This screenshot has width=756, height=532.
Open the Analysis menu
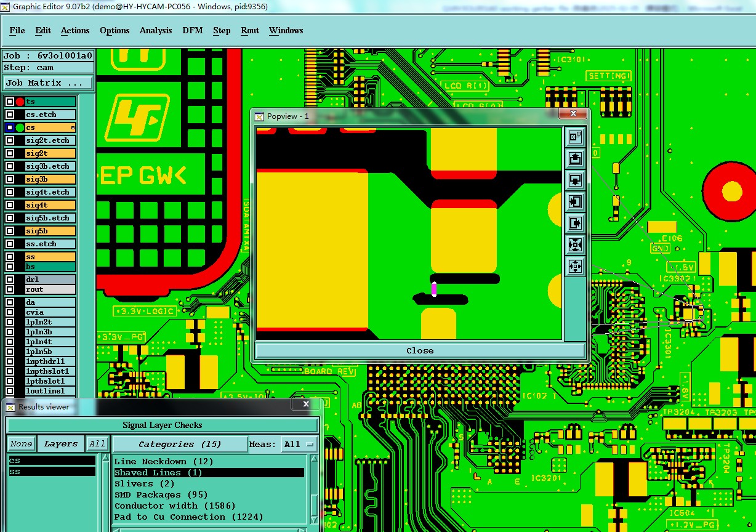(156, 30)
